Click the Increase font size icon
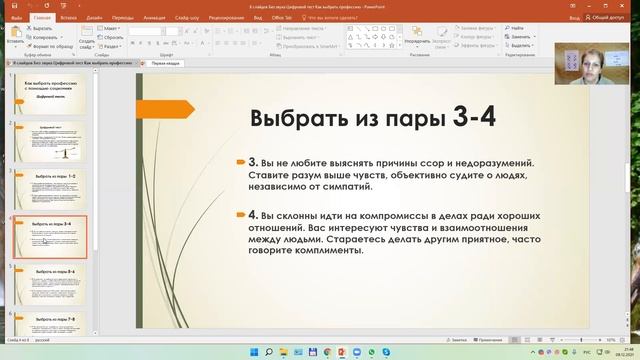Image resolution: width=640 pixels, height=360 pixels. pos(187,31)
